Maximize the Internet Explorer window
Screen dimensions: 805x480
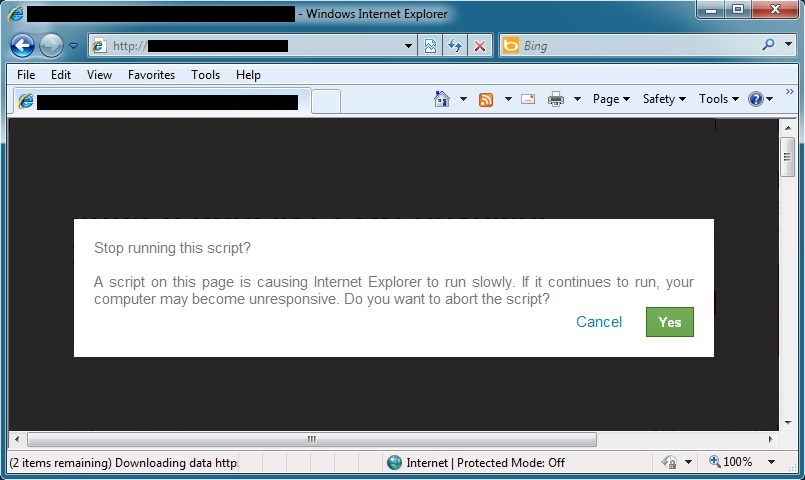pos(738,9)
